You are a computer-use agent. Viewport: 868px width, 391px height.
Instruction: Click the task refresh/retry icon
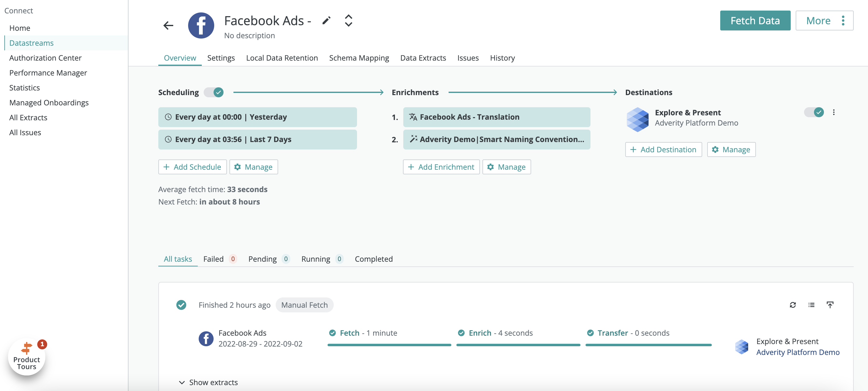[792, 305]
